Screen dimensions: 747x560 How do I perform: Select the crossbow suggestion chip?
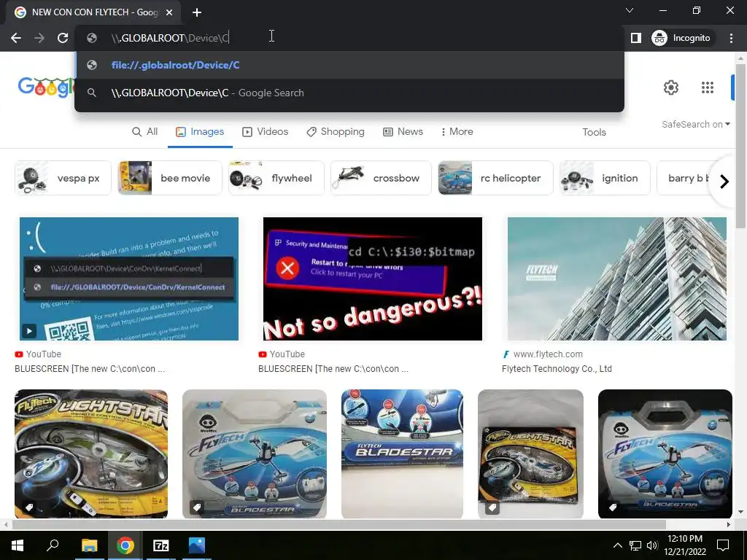click(381, 178)
